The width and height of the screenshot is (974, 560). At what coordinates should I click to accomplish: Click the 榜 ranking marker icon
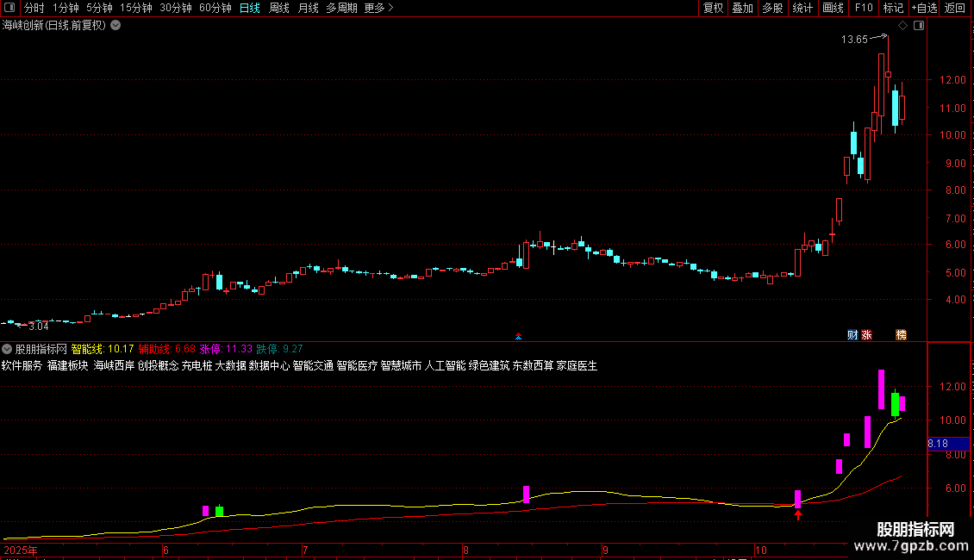click(901, 334)
